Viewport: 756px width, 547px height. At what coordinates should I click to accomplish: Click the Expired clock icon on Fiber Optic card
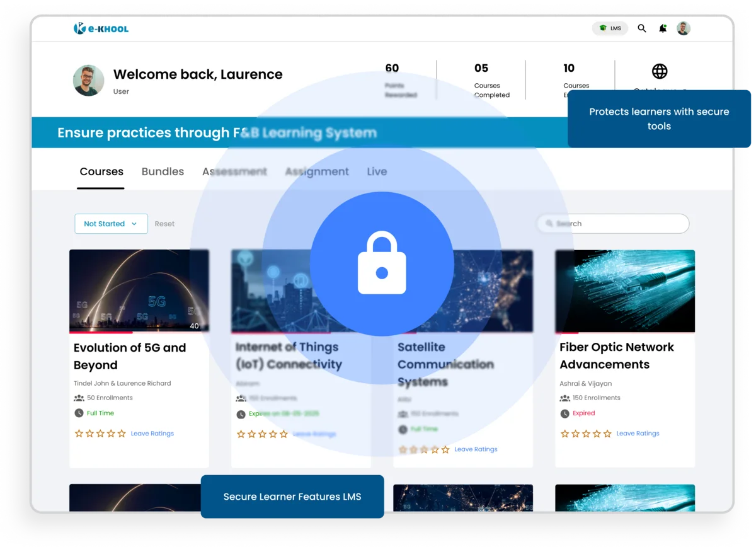[564, 413]
